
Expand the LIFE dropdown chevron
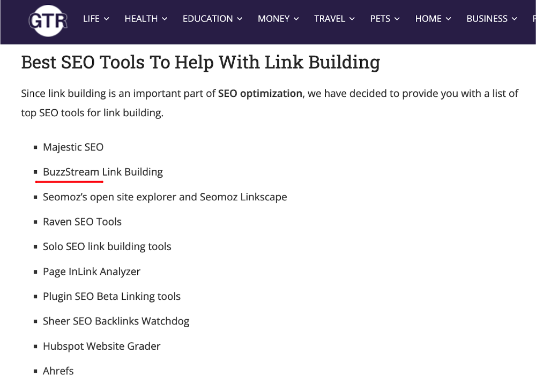click(107, 18)
